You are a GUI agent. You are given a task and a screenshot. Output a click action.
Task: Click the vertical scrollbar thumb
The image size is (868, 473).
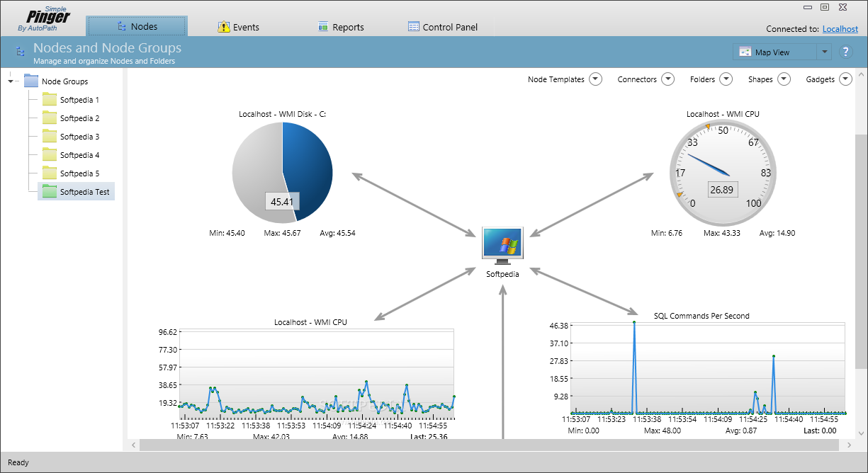click(861, 251)
